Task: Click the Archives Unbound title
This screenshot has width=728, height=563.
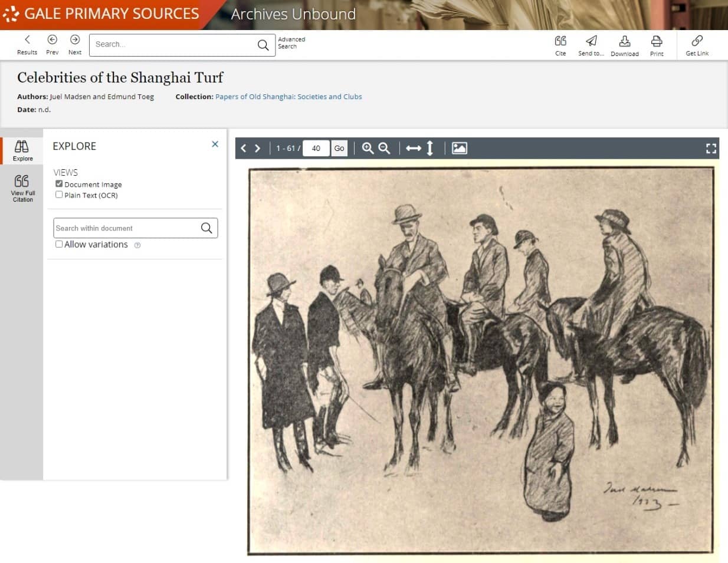Action: click(x=293, y=14)
